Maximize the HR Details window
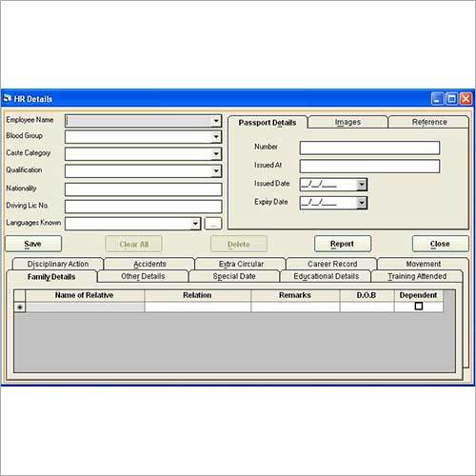The image size is (476, 476). coord(451,99)
